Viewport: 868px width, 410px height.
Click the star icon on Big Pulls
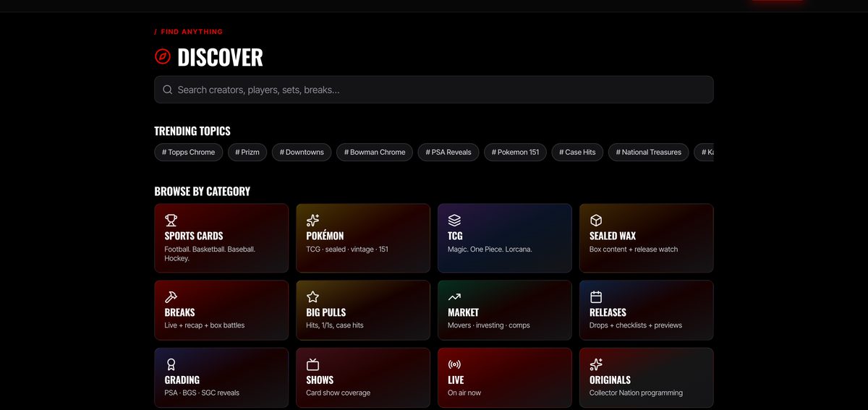coord(312,296)
